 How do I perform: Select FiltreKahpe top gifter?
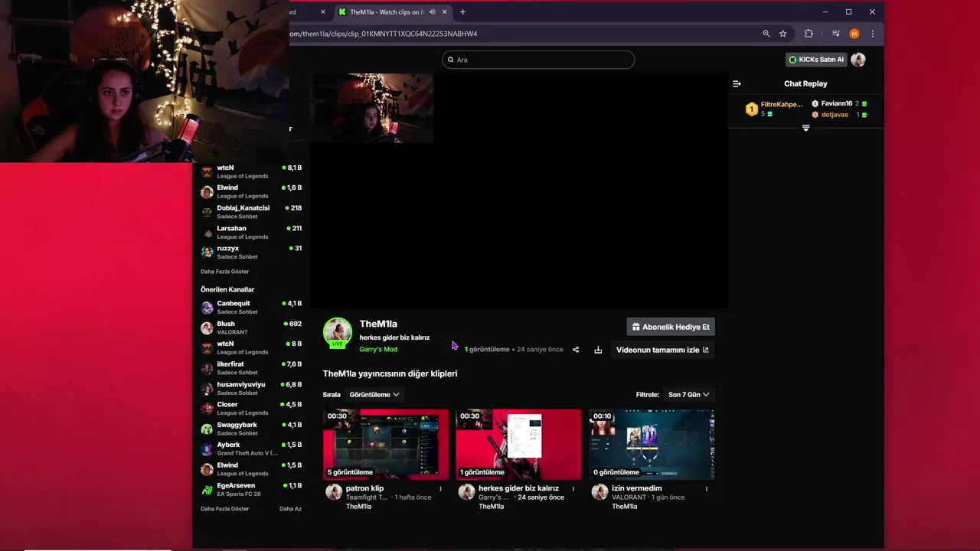(x=774, y=109)
